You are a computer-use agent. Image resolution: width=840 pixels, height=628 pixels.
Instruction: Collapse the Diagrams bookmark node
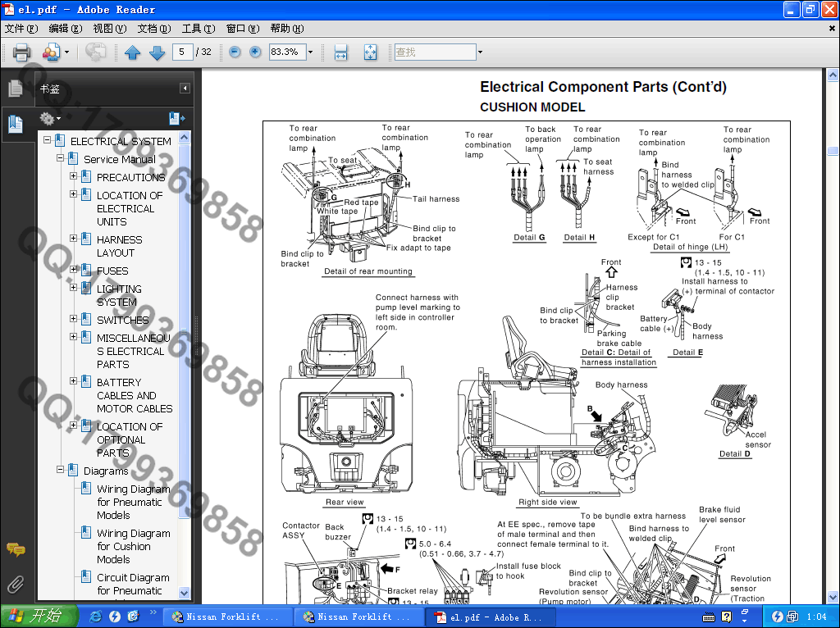(x=61, y=471)
